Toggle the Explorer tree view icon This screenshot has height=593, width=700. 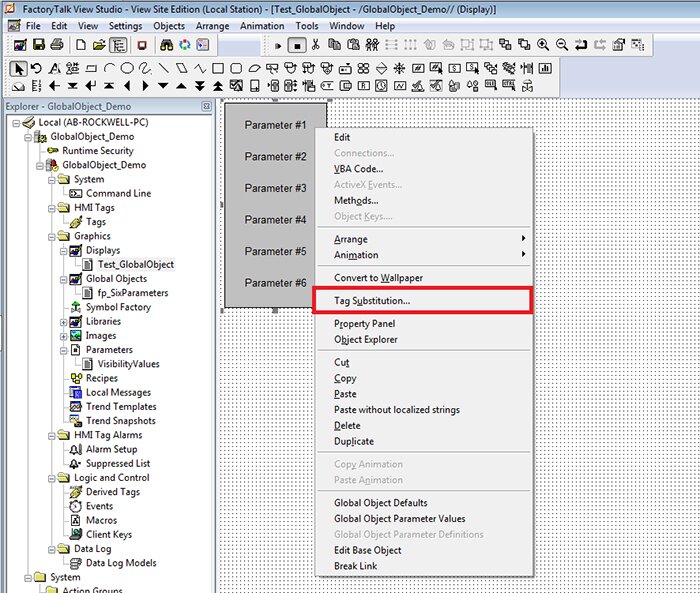(118, 45)
